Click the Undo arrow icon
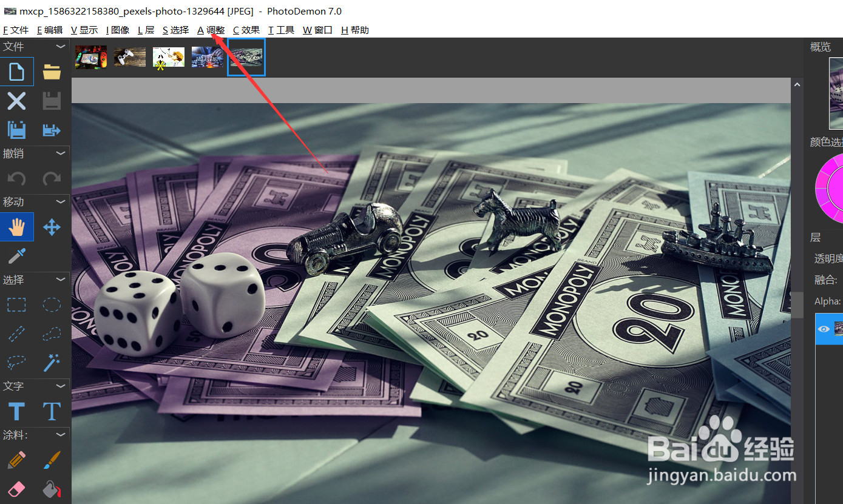 (16, 179)
